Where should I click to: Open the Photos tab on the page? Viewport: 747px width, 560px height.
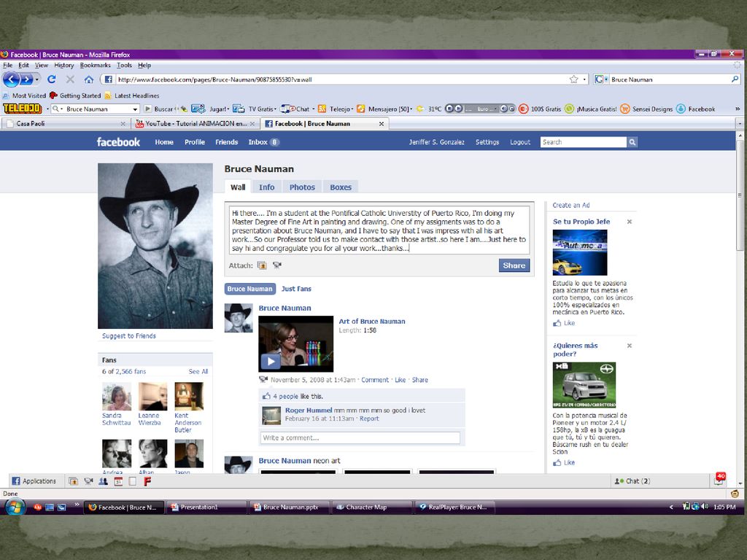click(302, 187)
